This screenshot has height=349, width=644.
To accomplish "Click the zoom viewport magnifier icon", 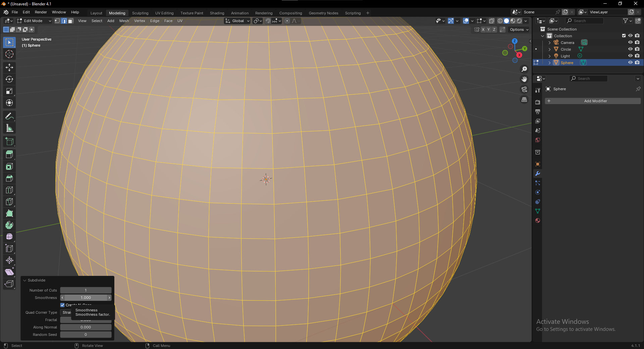I will click(x=524, y=69).
